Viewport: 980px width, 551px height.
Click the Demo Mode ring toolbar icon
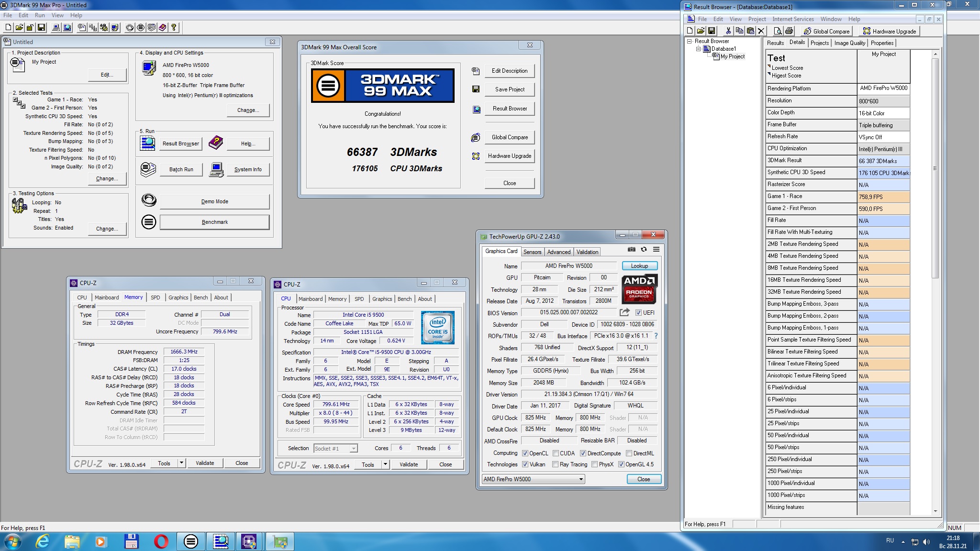pyautogui.click(x=130, y=27)
